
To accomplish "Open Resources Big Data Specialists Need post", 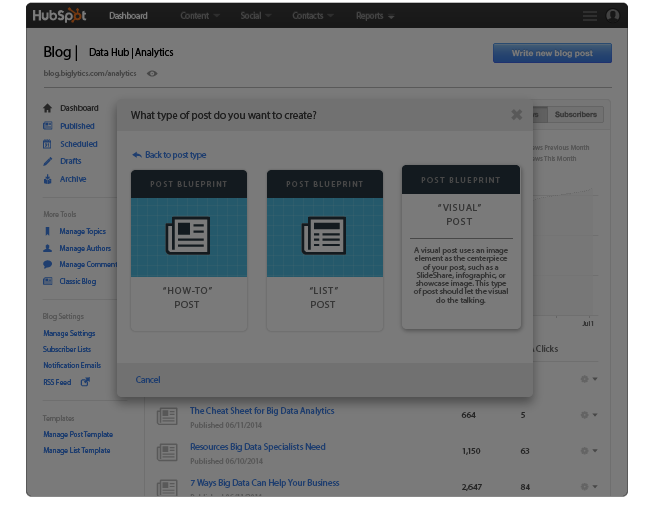I will pos(257,447).
